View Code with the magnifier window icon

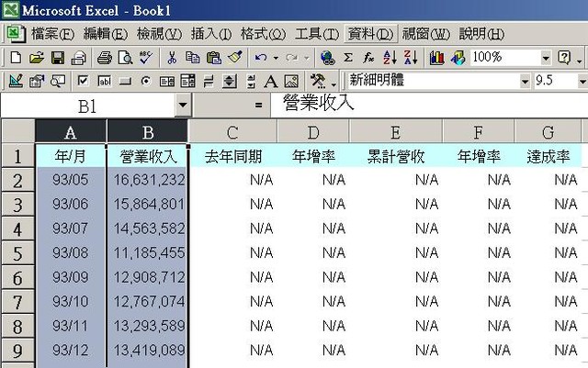point(58,81)
